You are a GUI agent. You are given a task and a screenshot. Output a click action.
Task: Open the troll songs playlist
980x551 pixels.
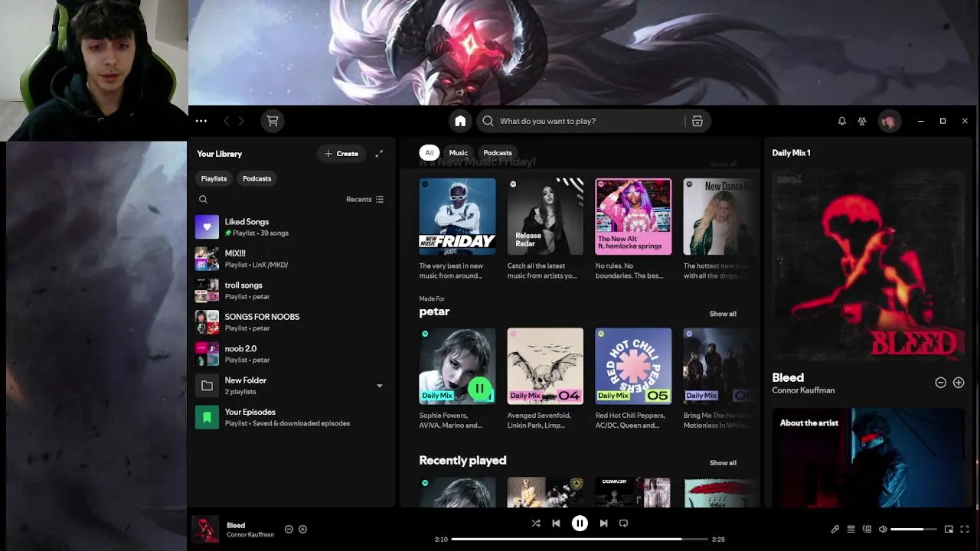[291, 291]
